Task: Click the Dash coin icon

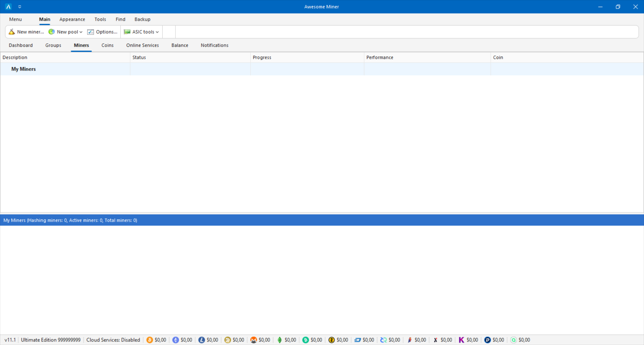Action: pos(358,340)
